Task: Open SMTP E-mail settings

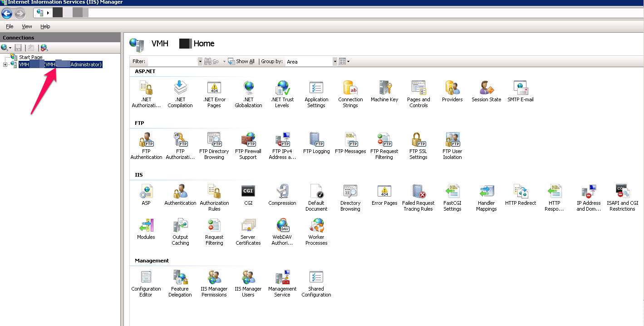Action: 520,91
